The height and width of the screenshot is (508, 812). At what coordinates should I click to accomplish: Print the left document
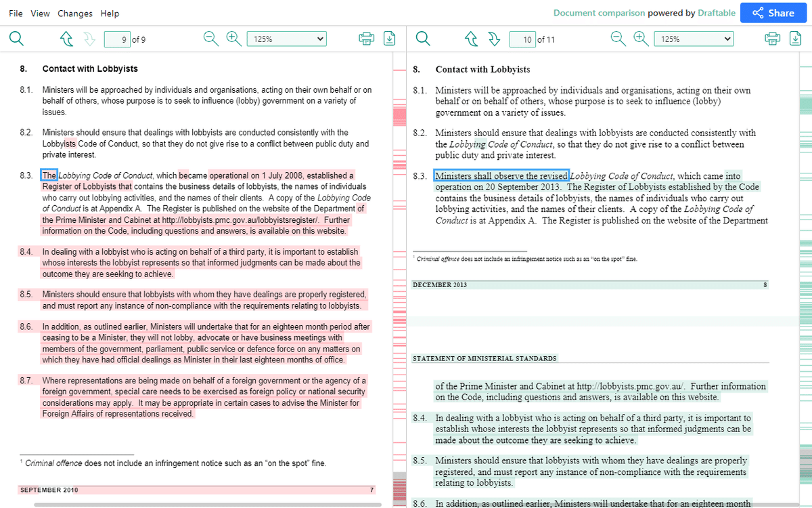coord(366,39)
